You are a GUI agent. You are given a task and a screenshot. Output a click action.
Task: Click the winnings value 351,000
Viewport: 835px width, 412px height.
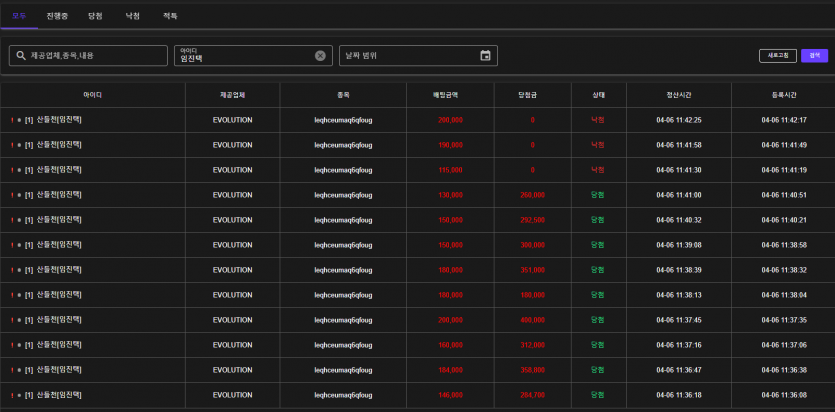coord(533,270)
